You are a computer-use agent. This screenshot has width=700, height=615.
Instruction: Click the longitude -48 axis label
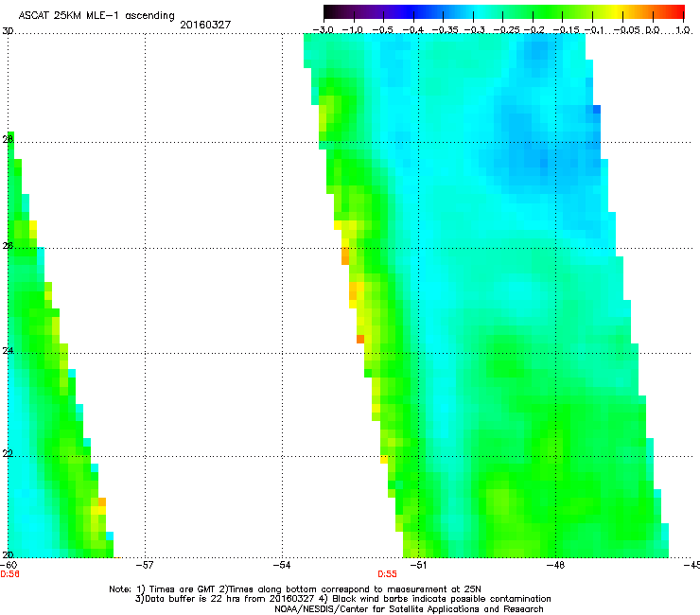pos(556,565)
